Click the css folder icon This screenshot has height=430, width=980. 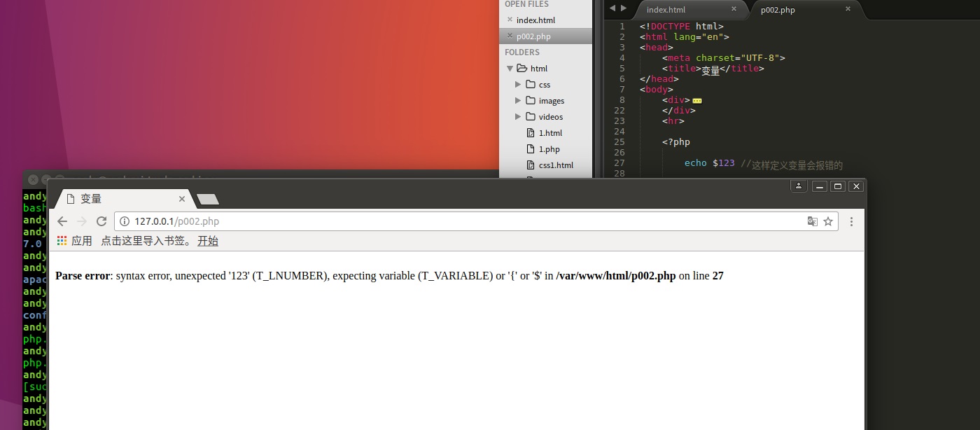531,85
